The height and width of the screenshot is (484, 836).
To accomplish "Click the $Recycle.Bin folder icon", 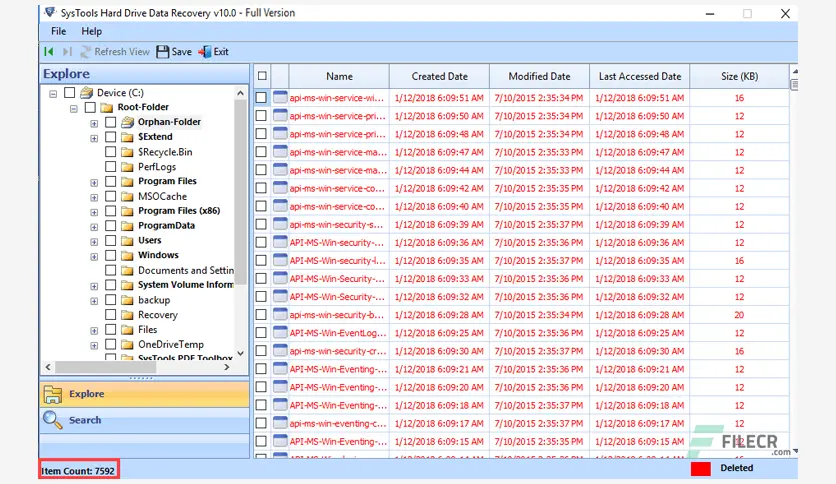I will [127, 152].
